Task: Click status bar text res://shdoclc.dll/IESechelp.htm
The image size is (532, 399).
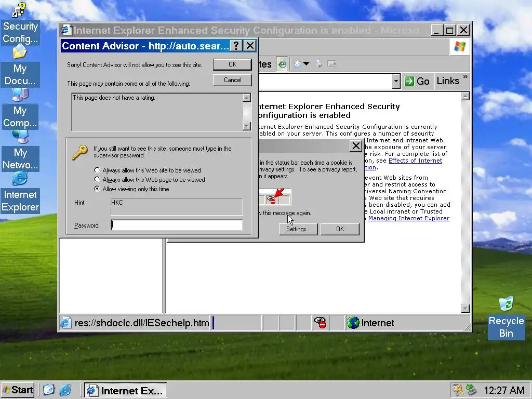Action: tap(142, 323)
